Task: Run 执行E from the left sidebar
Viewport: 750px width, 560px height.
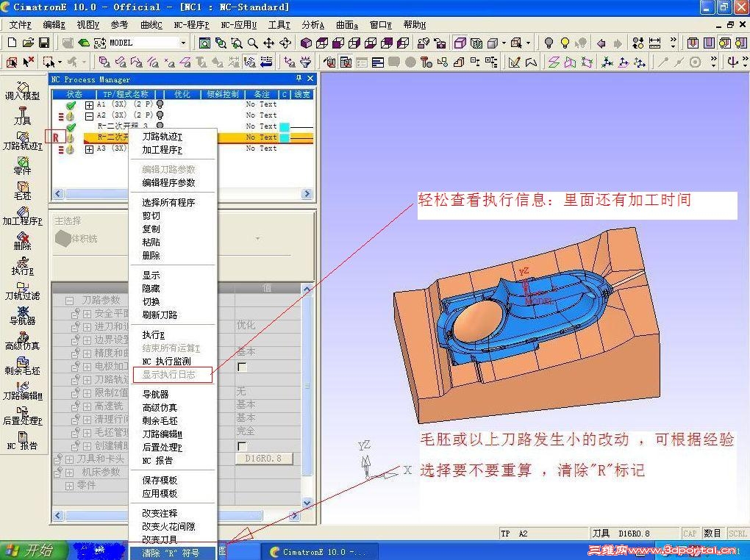Action: pos(23,266)
